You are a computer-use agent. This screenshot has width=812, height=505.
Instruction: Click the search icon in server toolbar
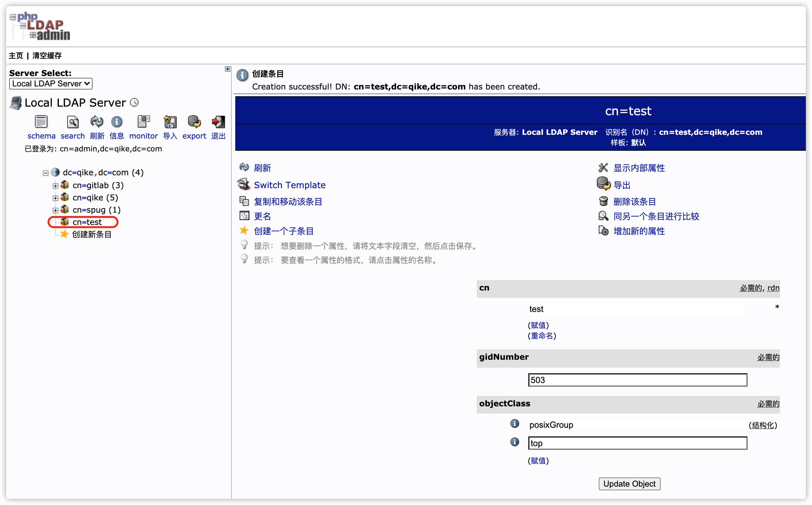pyautogui.click(x=72, y=122)
